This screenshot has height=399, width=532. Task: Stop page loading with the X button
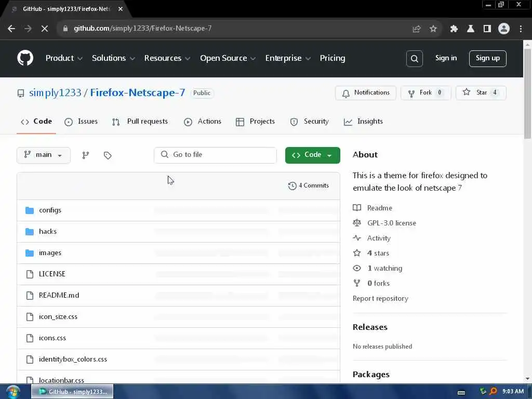tap(45, 29)
